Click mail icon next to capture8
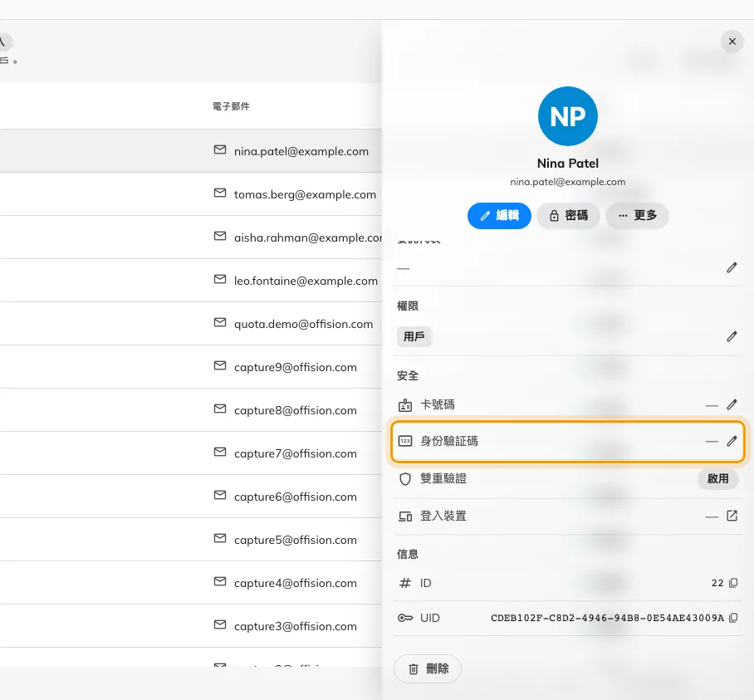The image size is (754, 700). 220,409
